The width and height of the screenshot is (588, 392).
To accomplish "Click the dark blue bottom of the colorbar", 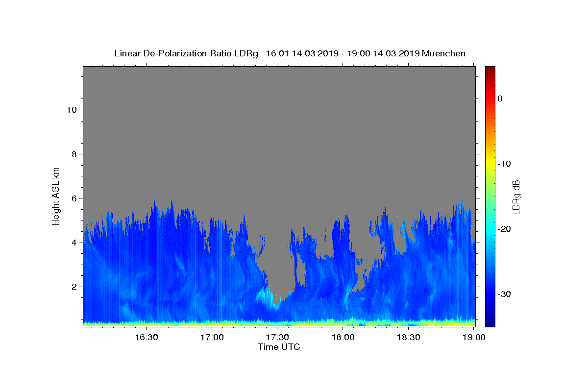I will 490,321.
